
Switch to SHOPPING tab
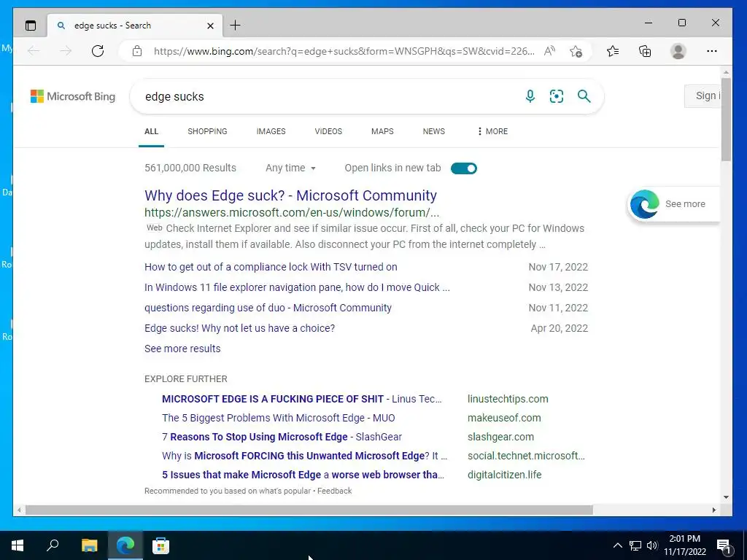click(x=207, y=131)
